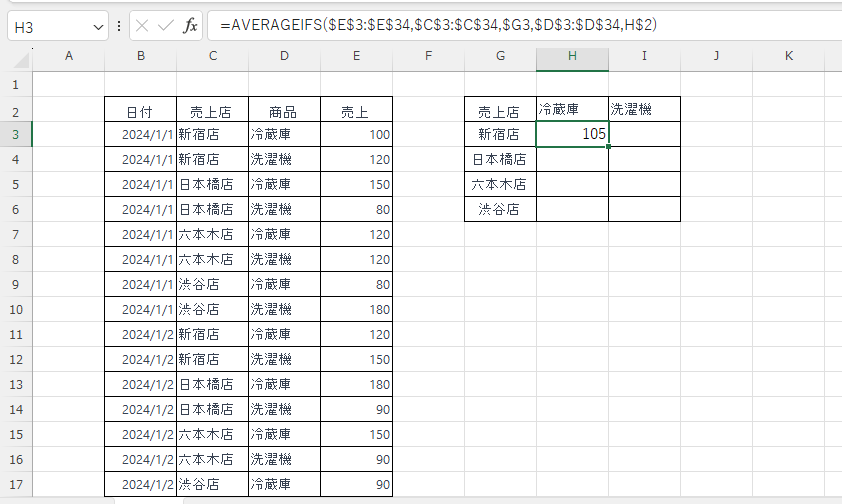The width and height of the screenshot is (842, 504).
Task: Select cell H3 showing 105
Action: [572, 134]
